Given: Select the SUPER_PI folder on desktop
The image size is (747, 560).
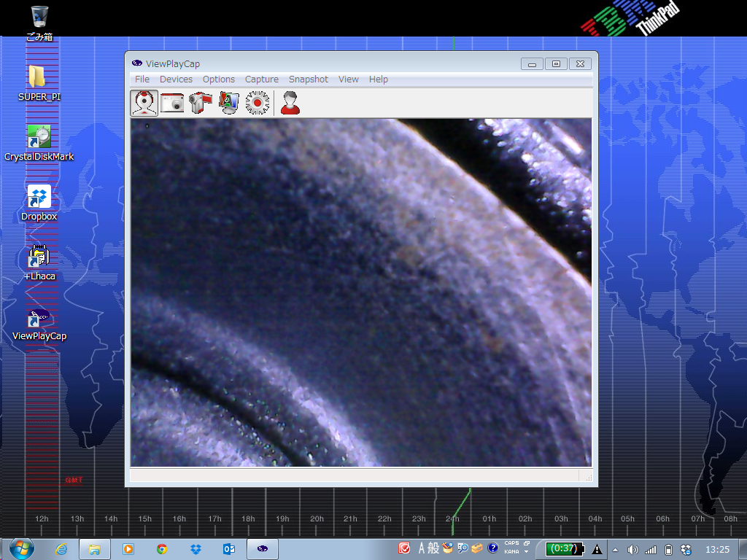Looking at the screenshot, I should tap(39, 83).
